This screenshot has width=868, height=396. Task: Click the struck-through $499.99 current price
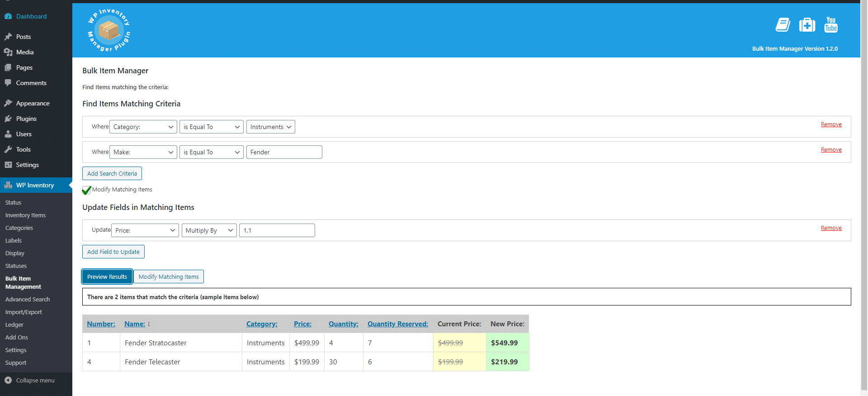click(x=450, y=343)
